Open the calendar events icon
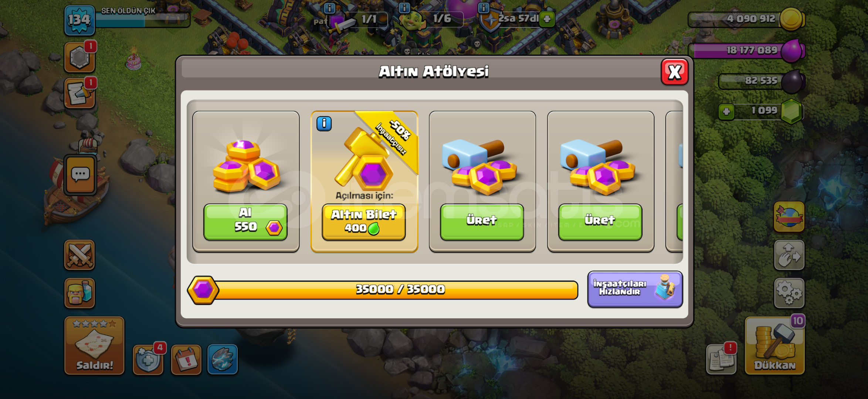Viewport: 868px width, 399px height. point(186,360)
